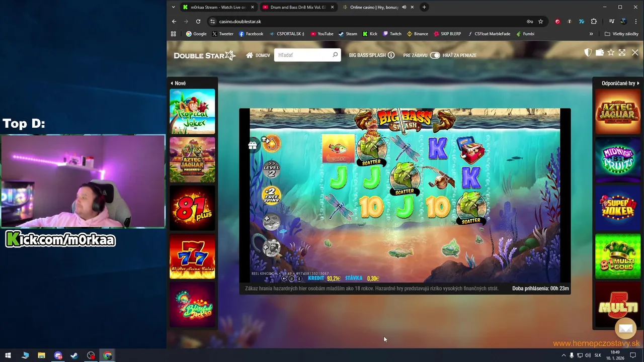Expand Odporúčané hry panel arrow
This screenshot has width=644, height=362.
638,83
